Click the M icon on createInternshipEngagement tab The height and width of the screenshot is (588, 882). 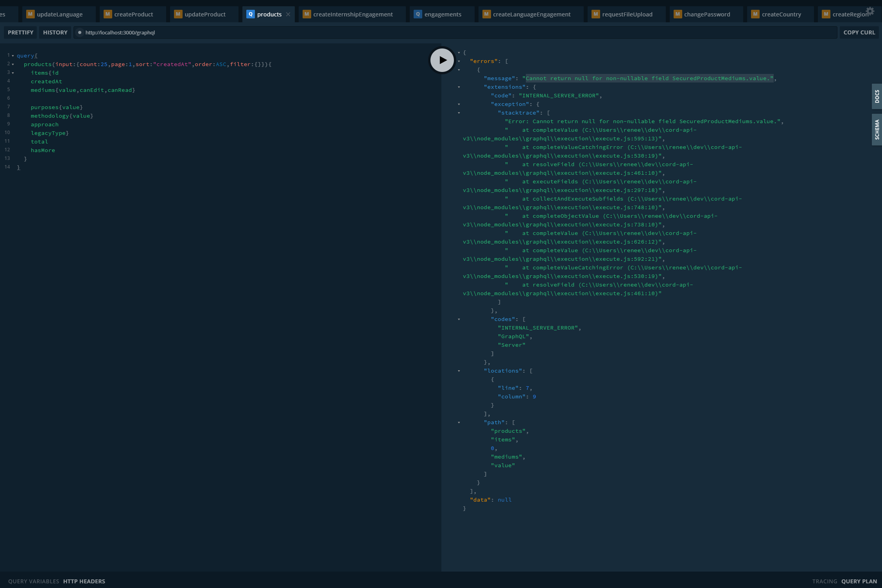[307, 14]
